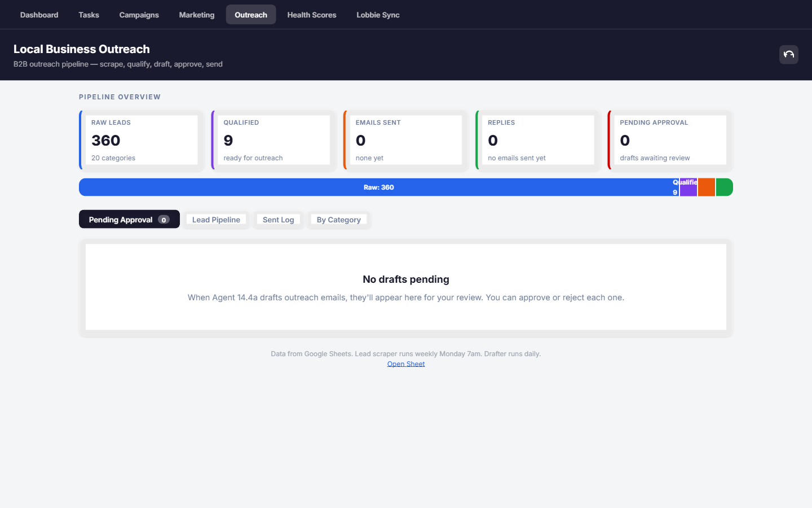Click the blue Raw segment of the pipeline bar
The height and width of the screenshot is (508, 812).
[378, 187]
